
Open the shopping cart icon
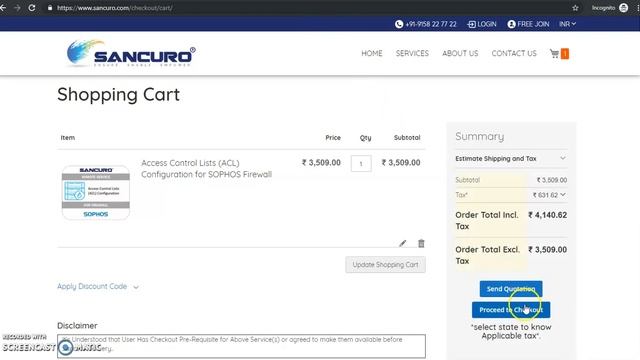[x=554, y=53]
